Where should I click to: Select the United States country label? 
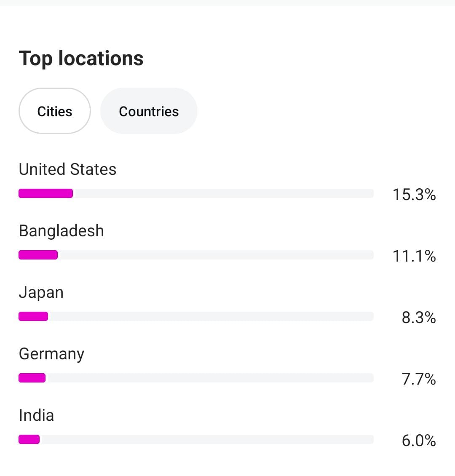(x=67, y=169)
